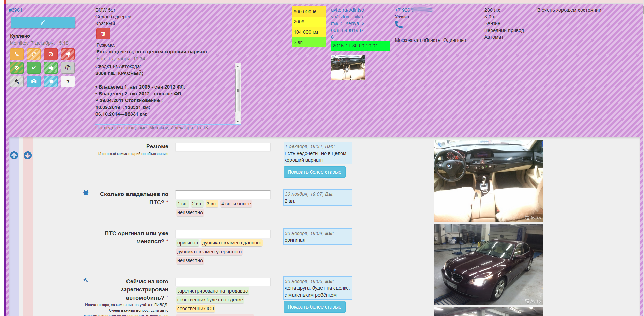The image size is (644, 316).
Task: Click the striped green circled checkmark icon
Action: pos(17,68)
